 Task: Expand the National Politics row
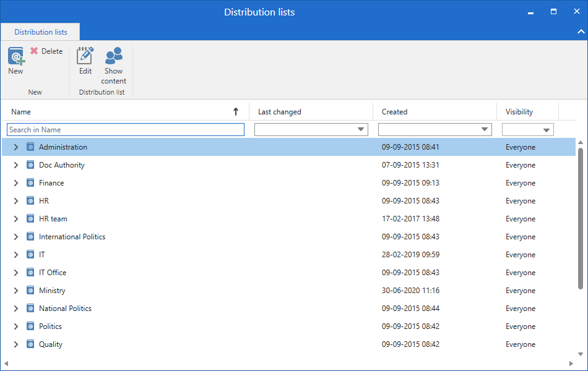15,309
